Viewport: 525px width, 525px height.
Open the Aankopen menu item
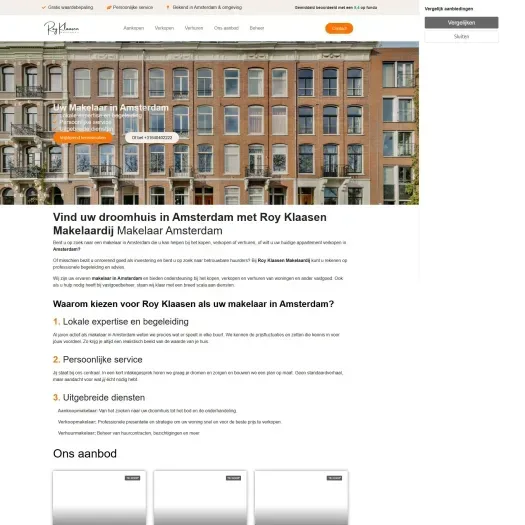pyautogui.click(x=134, y=28)
